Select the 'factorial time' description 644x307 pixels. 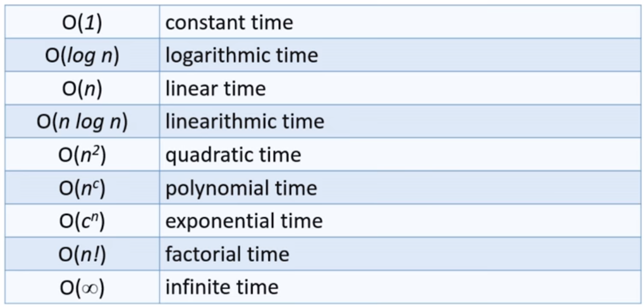click(x=227, y=254)
